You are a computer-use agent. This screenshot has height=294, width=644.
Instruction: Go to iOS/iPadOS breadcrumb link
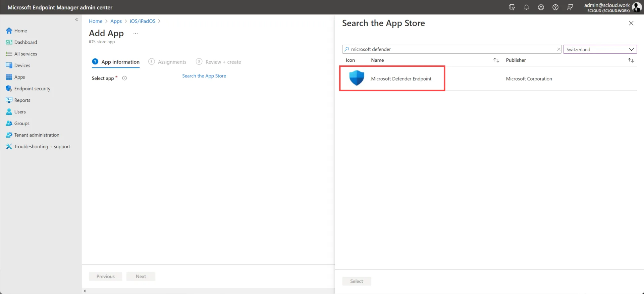[x=143, y=21]
